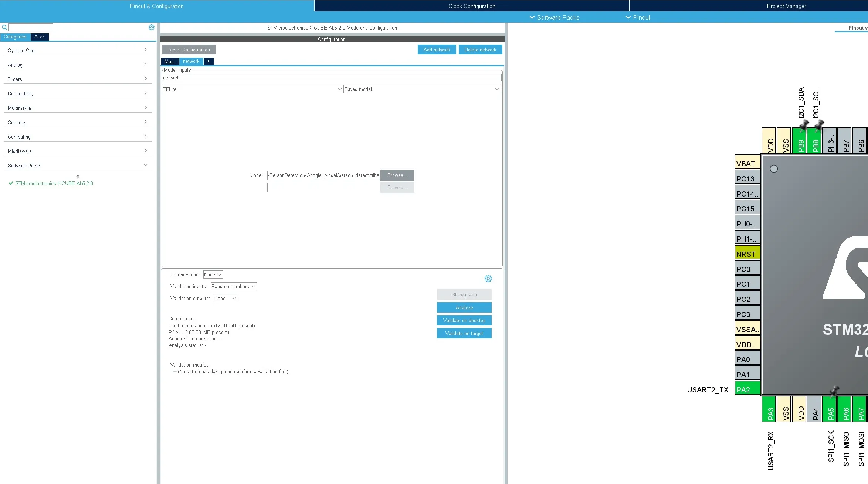Open the Validation inputs dropdown
Viewport: 868px width, 484px height.
pos(234,287)
